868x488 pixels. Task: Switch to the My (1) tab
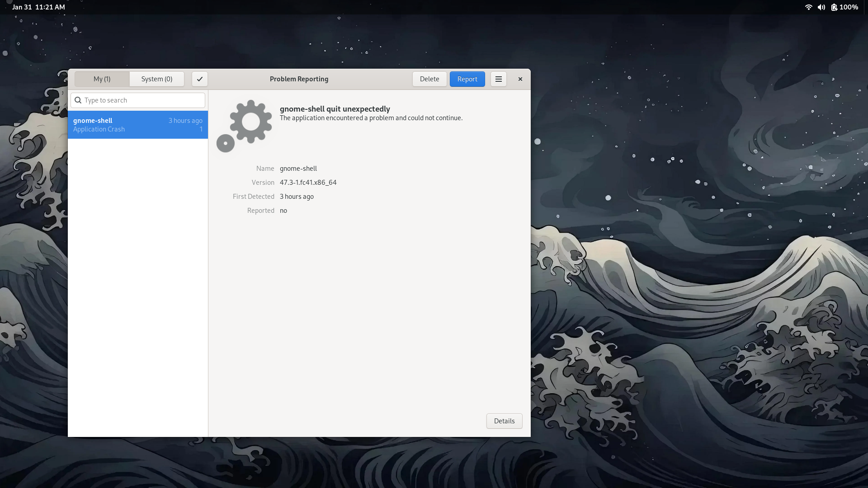(x=102, y=79)
